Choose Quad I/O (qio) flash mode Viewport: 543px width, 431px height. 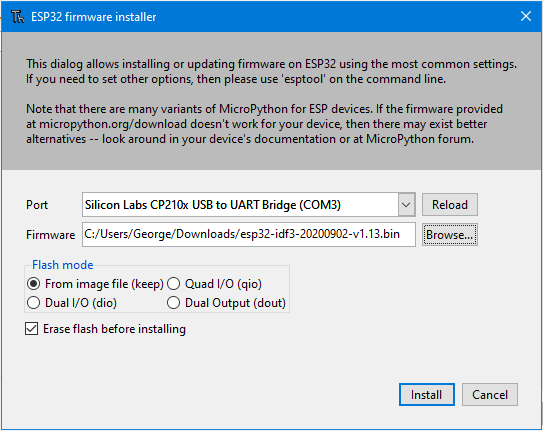click(214, 284)
